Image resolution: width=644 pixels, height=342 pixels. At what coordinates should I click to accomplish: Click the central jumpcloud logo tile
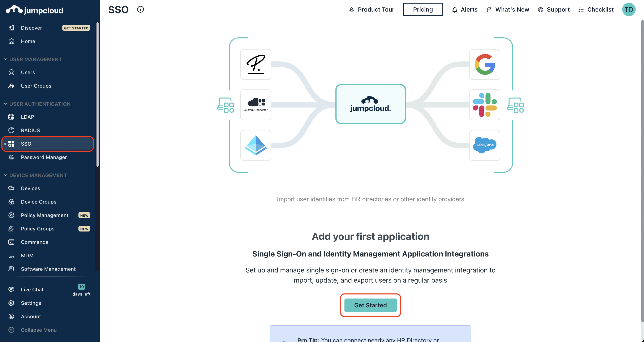point(370,104)
